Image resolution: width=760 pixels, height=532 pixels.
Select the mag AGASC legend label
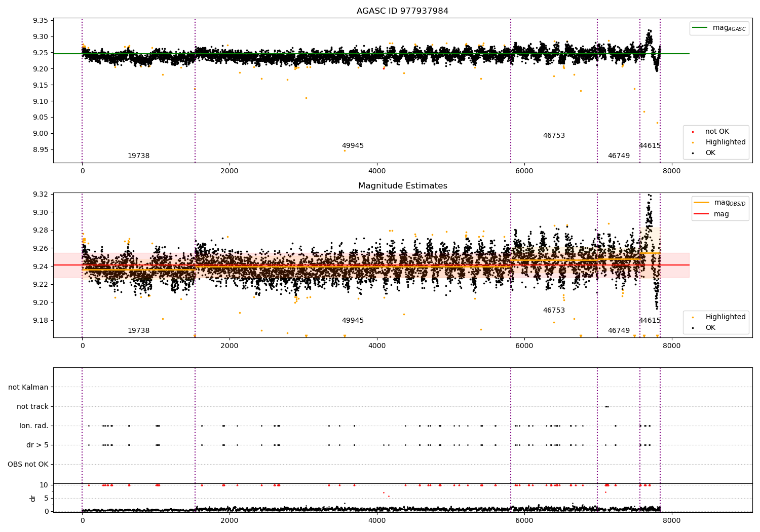(x=729, y=28)
